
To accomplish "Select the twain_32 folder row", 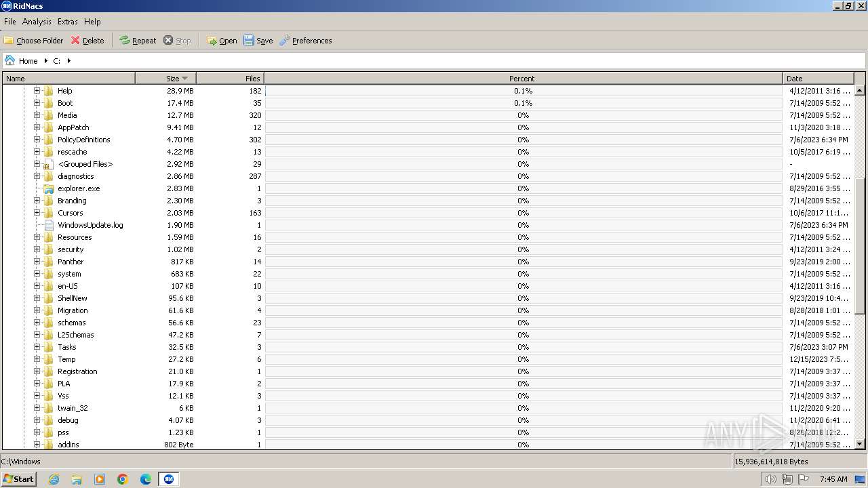I will point(427,408).
